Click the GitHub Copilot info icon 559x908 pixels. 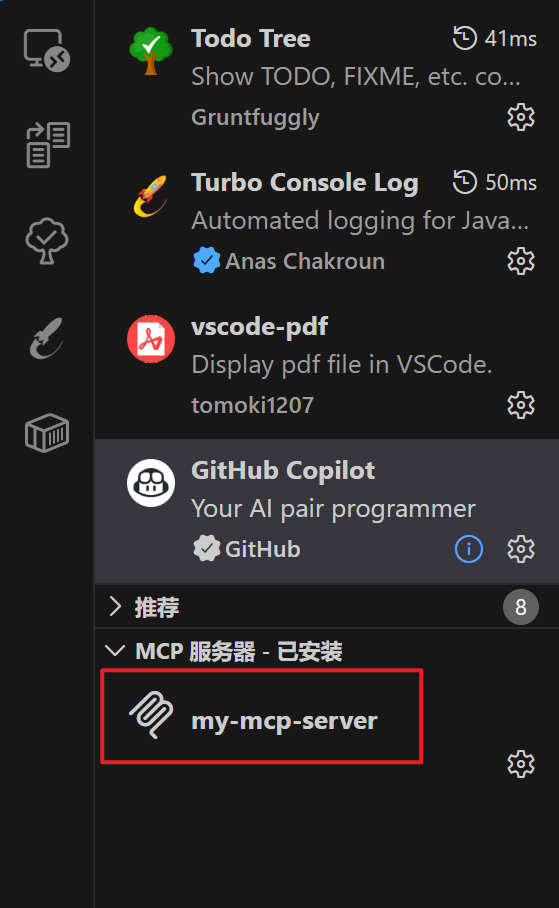click(x=469, y=549)
